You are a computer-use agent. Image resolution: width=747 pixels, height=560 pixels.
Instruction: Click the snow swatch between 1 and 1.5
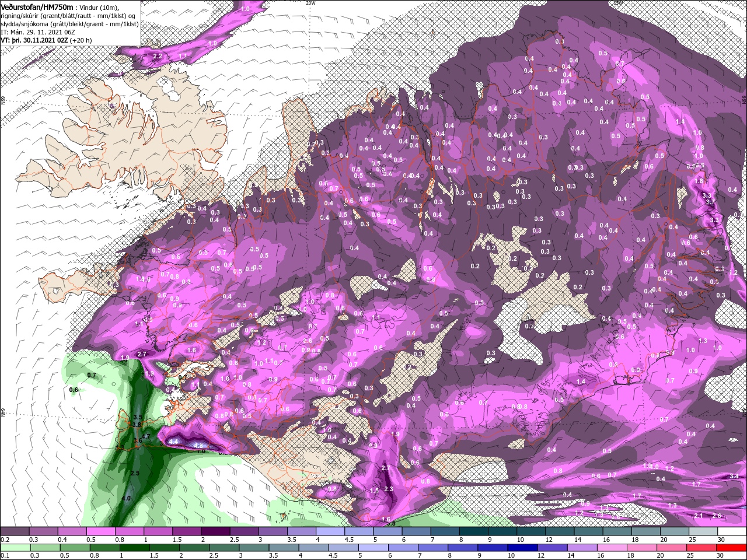point(158,531)
